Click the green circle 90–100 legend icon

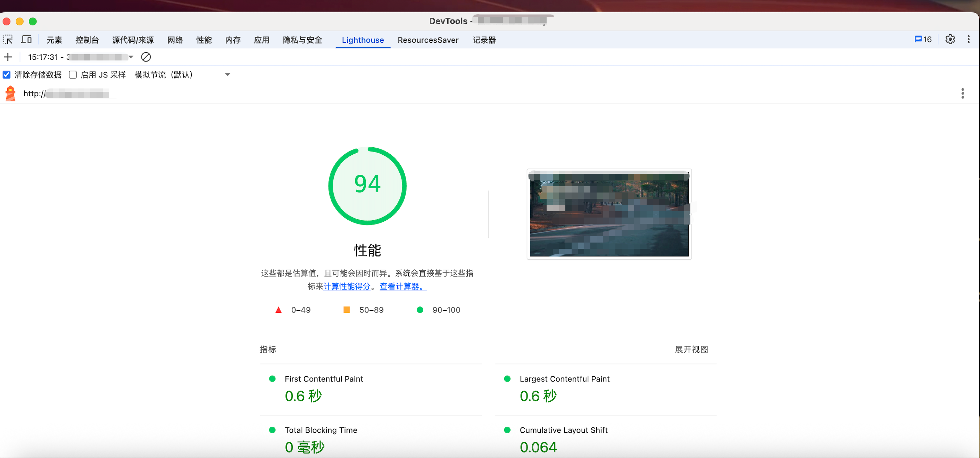(420, 310)
